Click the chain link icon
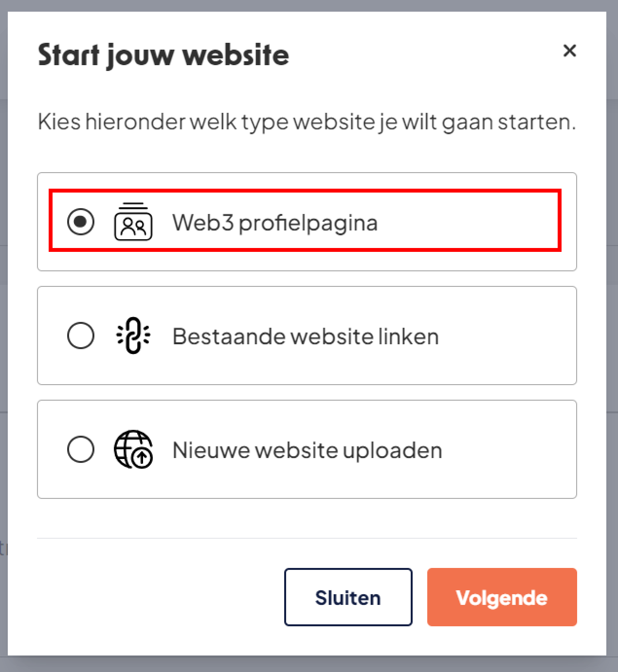The width and height of the screenshot is (618, 672). point(133,336)
